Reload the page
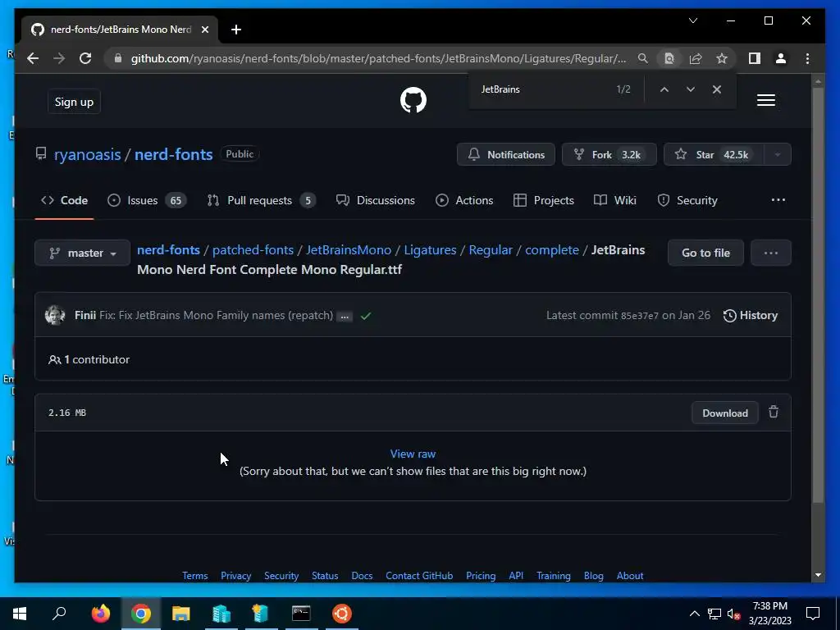The height and width of the screenshot is (630, 840). pos(85,58)
